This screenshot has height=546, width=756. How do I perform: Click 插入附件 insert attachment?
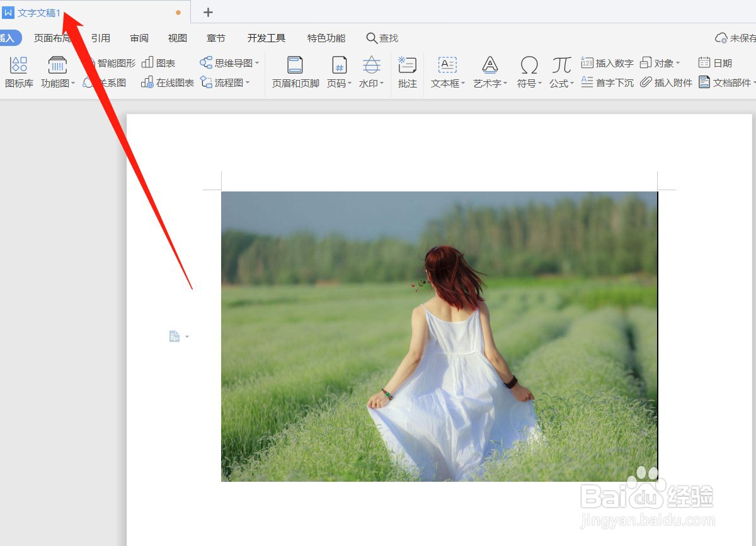click(x=666, y=82)
